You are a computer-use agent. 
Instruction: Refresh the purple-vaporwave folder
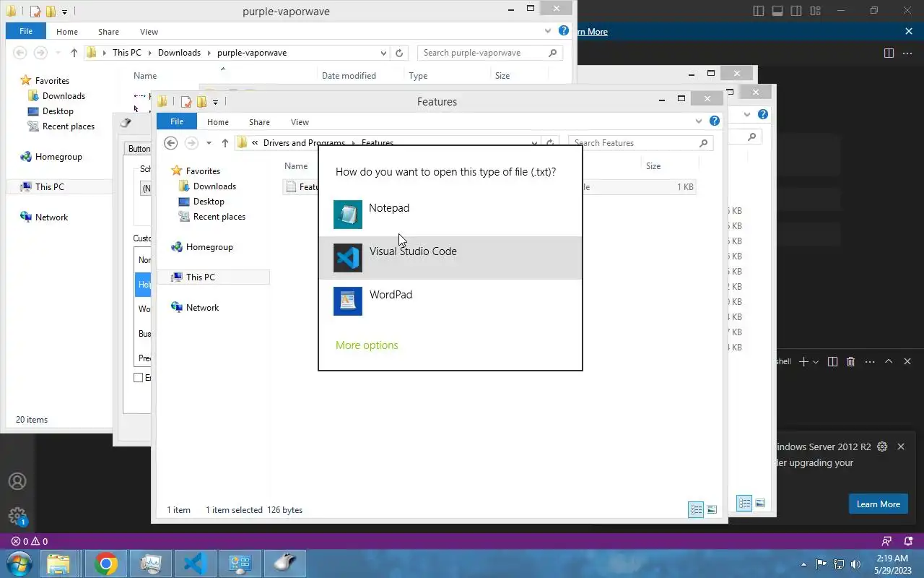(399, 53)
